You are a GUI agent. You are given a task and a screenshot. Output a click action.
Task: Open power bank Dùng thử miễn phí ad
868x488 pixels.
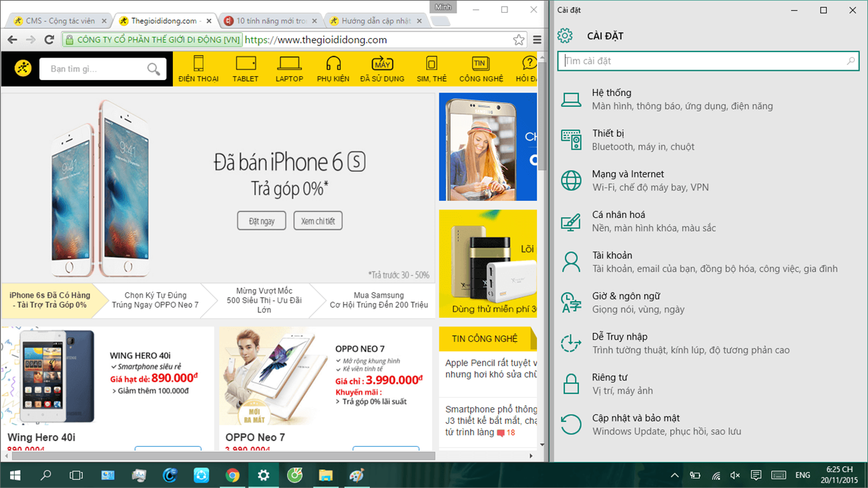[x=488, y=264]
